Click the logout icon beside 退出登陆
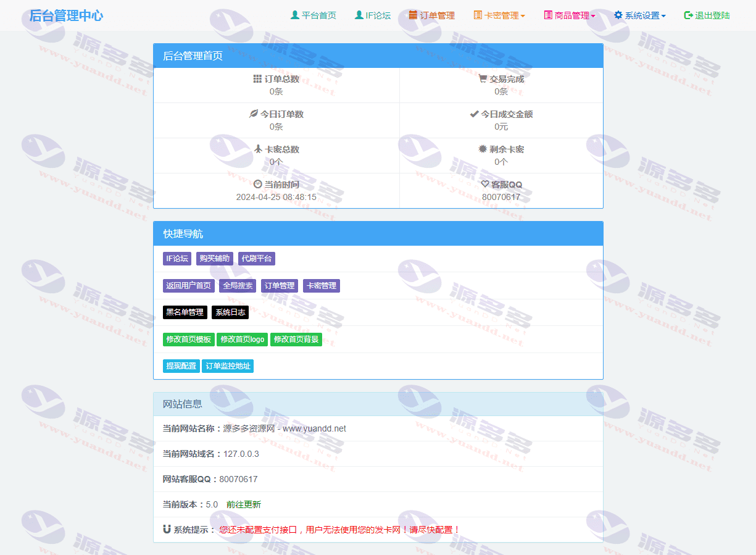Screen dimensions: 756x555 (689, 15)
